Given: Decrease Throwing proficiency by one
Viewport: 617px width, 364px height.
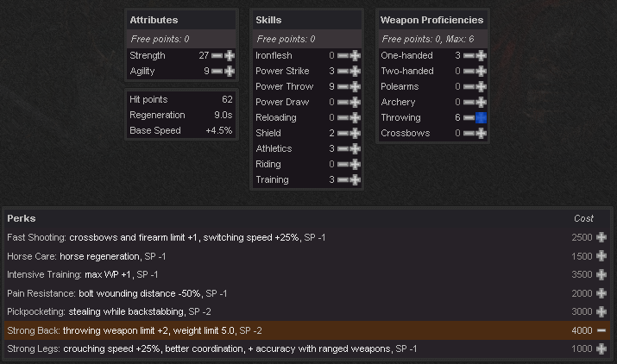Looking at the screenshot, I should coord(469,117).
